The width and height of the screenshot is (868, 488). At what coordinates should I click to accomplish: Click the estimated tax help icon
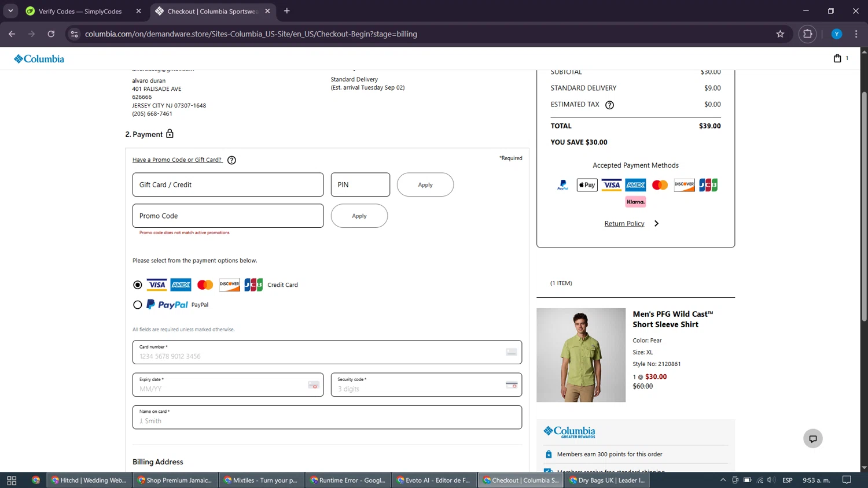point(609,105)
